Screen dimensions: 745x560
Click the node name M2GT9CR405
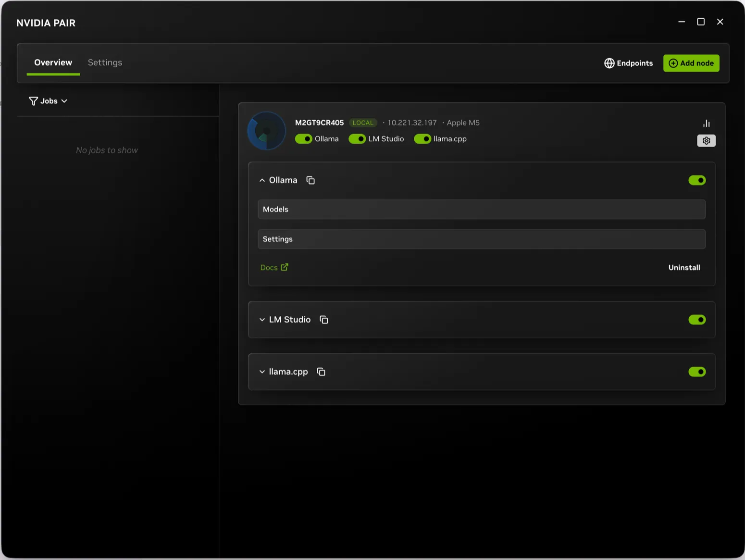319,123
